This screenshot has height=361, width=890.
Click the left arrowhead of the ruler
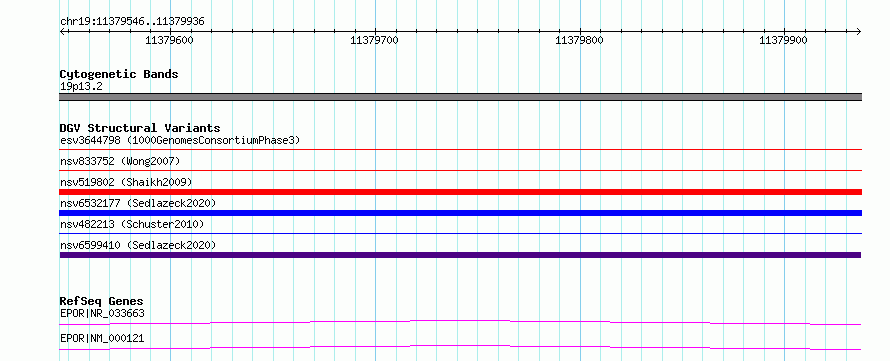[x=62, y=31]
